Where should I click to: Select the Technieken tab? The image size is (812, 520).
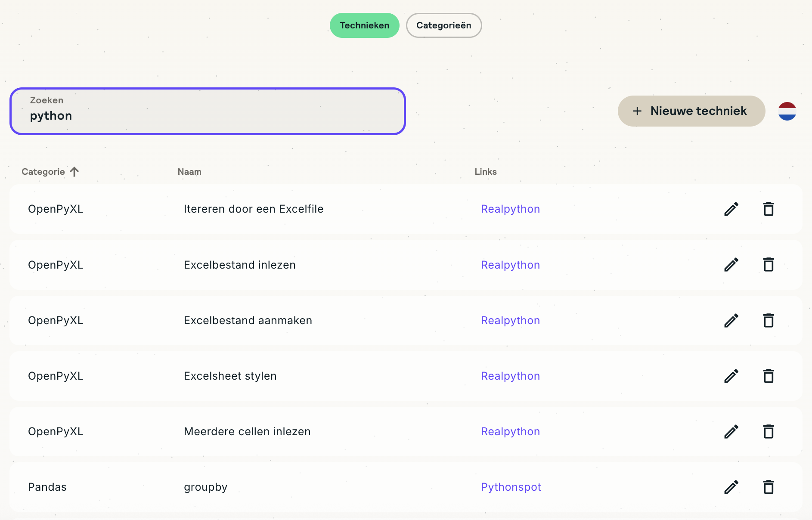click(364, 25)
